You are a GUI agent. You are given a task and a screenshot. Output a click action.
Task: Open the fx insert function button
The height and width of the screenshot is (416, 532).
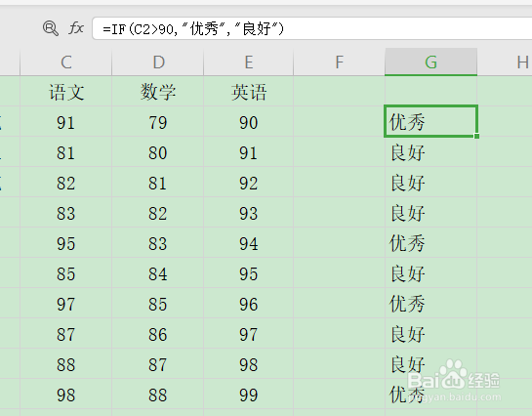tap(76, 28)
